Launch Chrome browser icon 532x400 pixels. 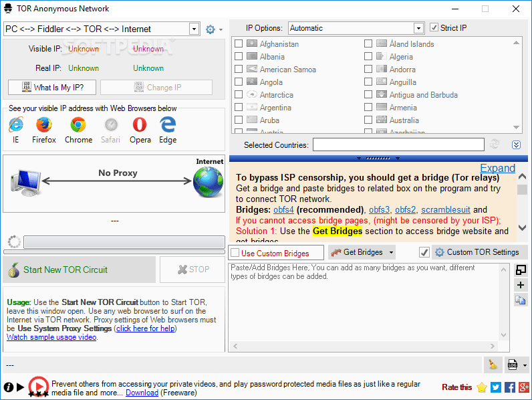(x=78, y=124)
